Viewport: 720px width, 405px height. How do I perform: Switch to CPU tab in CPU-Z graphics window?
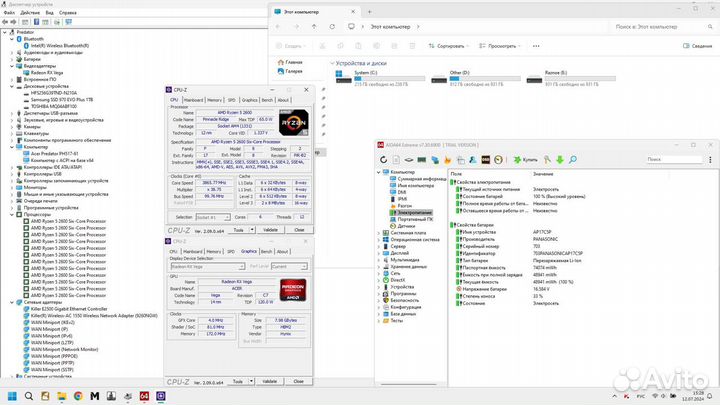[173, 251]
